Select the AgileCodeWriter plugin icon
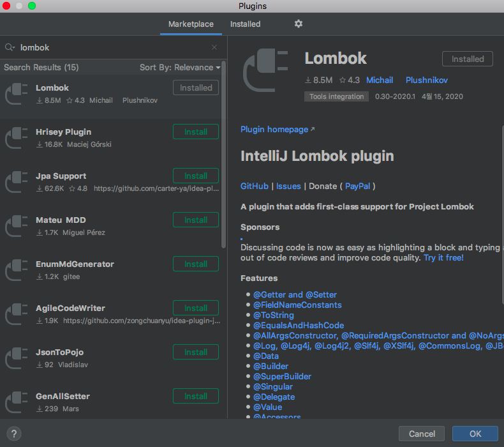 [17, 314]
